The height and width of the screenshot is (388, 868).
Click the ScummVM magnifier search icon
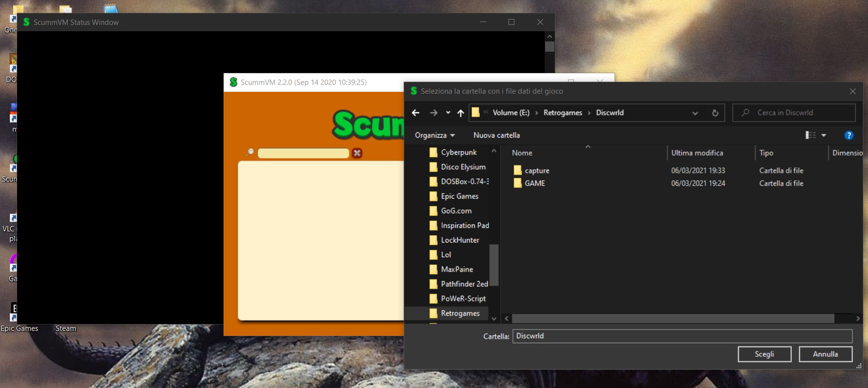pyautogui.click(x=250, y=152)
